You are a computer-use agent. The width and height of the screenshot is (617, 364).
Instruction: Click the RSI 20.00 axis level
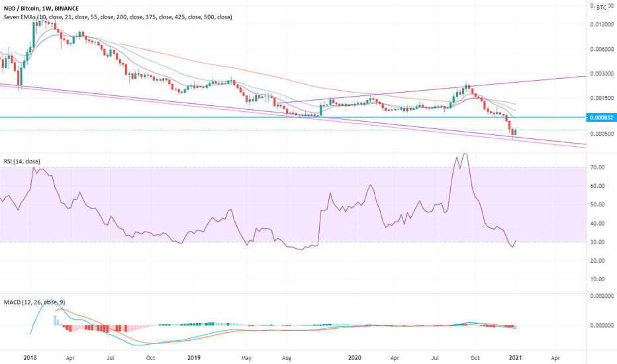(x=597, y=261)
